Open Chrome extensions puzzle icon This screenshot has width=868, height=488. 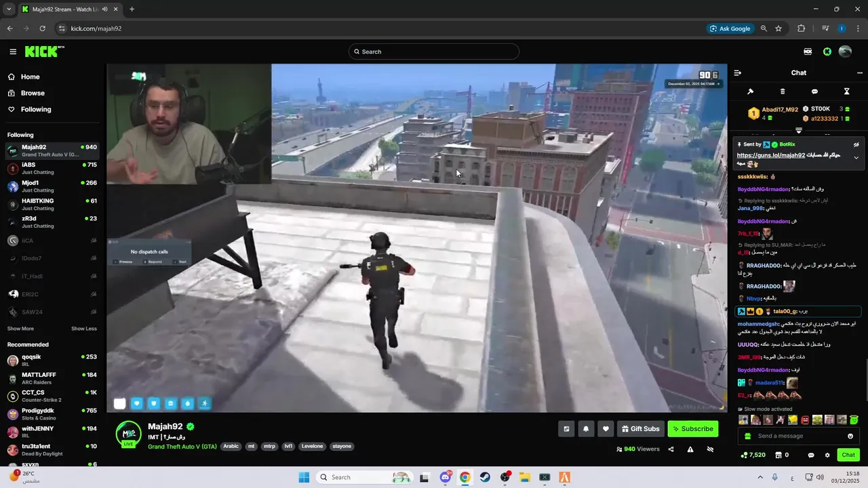pos(801,28)
